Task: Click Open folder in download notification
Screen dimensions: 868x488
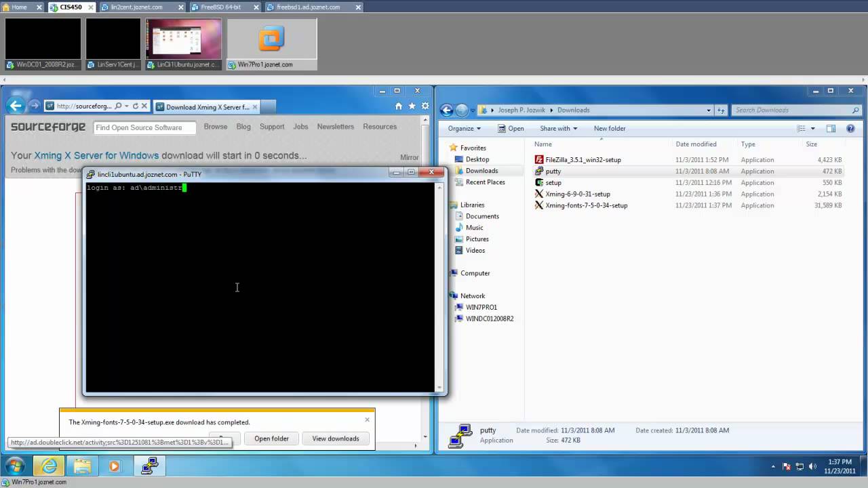Action: (271, 439)
